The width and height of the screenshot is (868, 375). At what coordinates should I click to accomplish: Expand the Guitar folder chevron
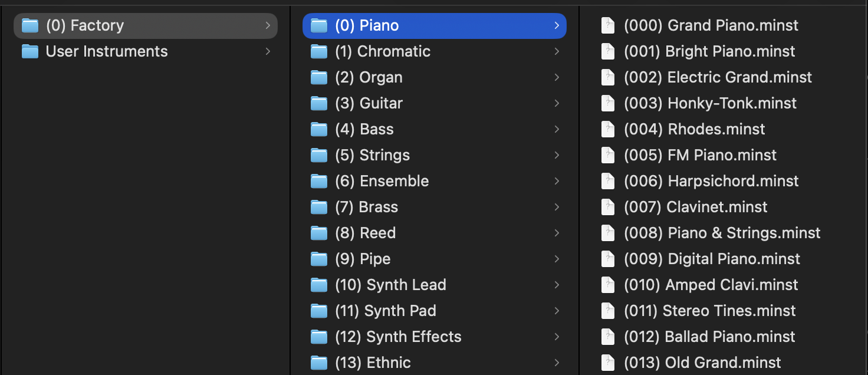point(557,104)
